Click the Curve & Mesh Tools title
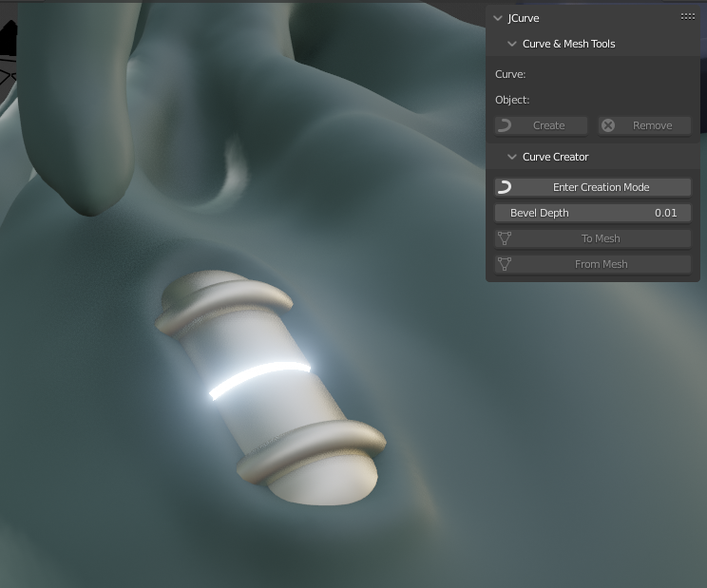This screenshot has width=707, height=588. tap(568, 44)
